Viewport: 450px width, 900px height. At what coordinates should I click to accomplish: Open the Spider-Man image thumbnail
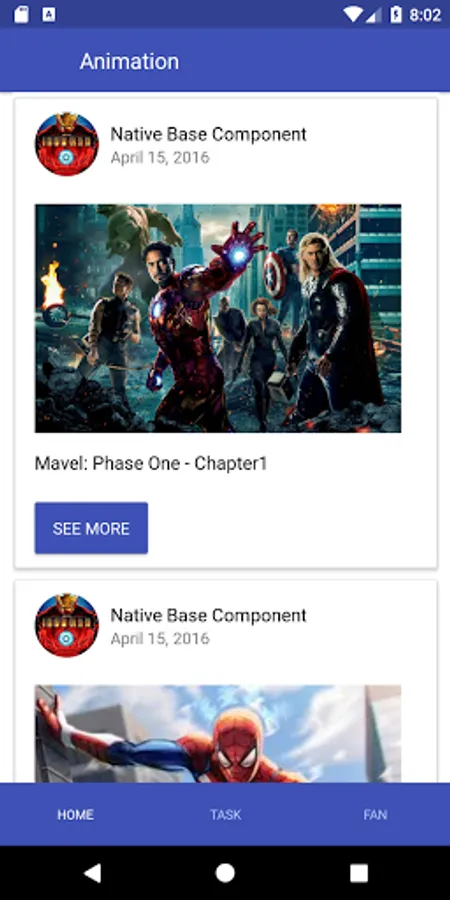(218, 734)
